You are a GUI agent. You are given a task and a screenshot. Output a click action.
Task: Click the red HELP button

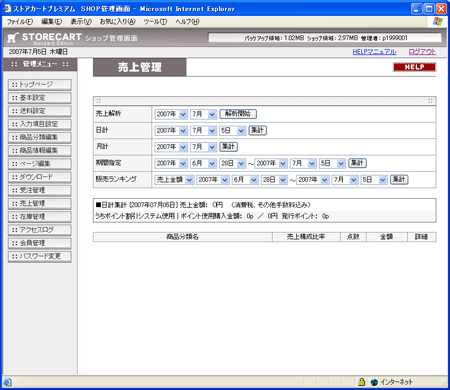pyautogui.click(x=414, y=67)
